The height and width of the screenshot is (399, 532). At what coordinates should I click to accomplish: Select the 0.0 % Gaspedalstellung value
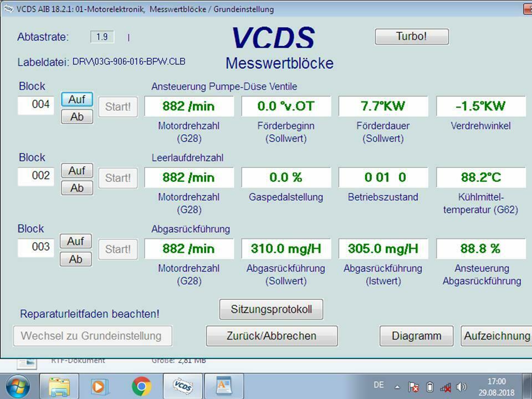286,177
